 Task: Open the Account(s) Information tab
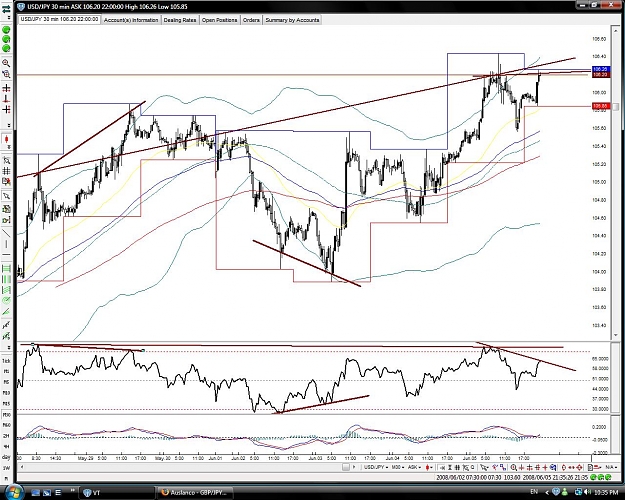pos(131,20)
